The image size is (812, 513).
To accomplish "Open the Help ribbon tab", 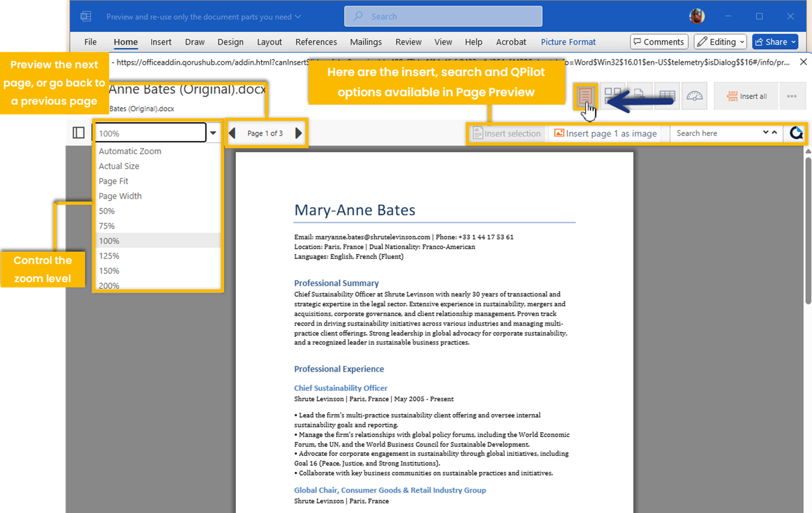I will pos(473,42).
